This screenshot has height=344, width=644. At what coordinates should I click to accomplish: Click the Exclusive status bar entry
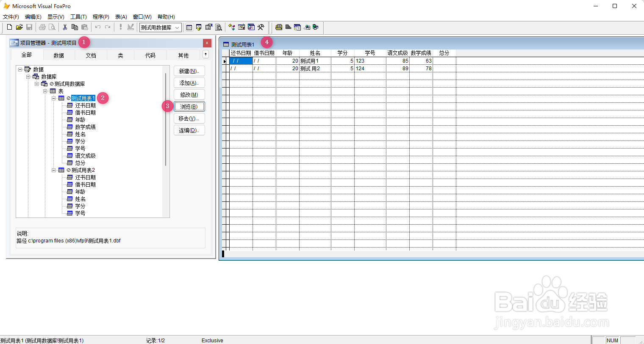[212, 341]
